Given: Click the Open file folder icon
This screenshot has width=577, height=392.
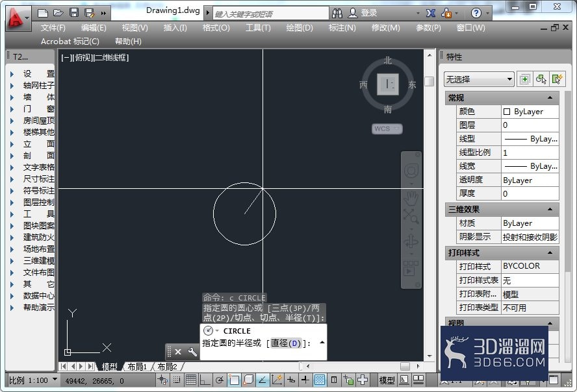Looking at the screenshot, I should point(58,13).
